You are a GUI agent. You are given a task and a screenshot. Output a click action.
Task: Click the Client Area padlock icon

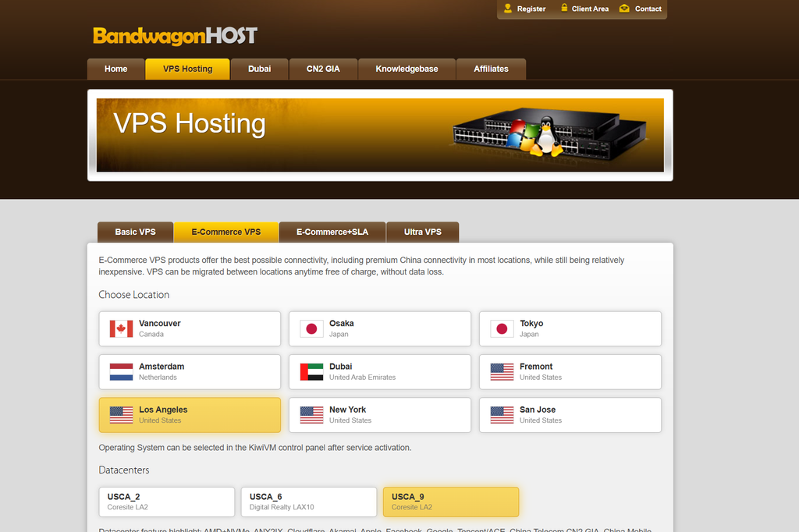click(564, 8)
